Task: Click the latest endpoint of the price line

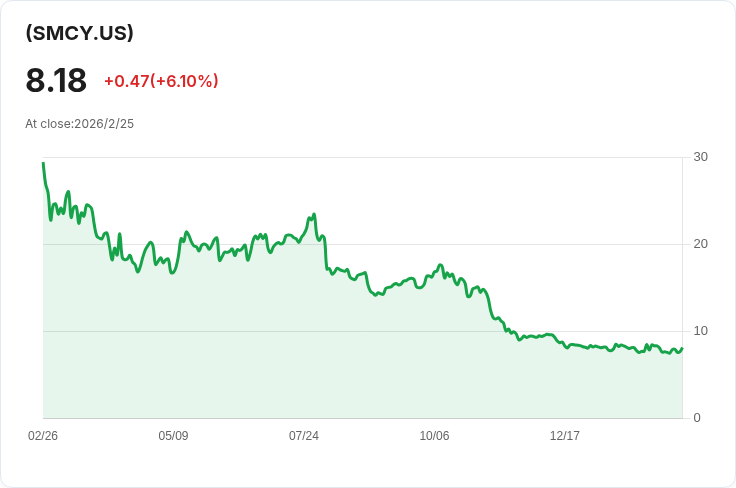Action: coord(682,347)
